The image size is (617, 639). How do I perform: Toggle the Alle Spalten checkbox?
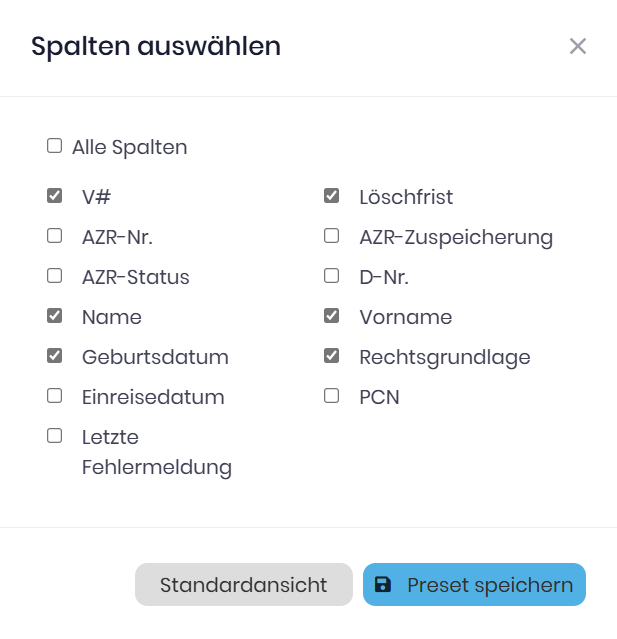point(54,146)
